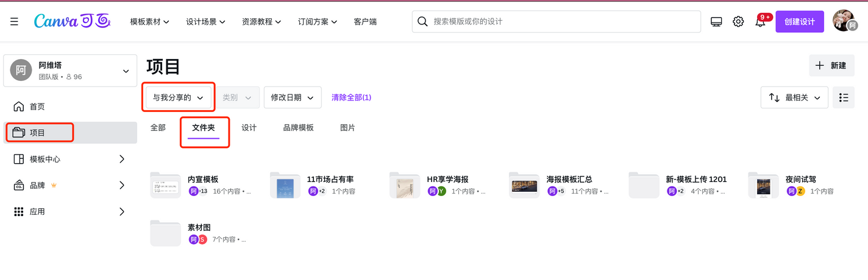Screen dimensions: 868x280
Task: Click member avatars of 内富模板 folder
Action: [198, 191]
